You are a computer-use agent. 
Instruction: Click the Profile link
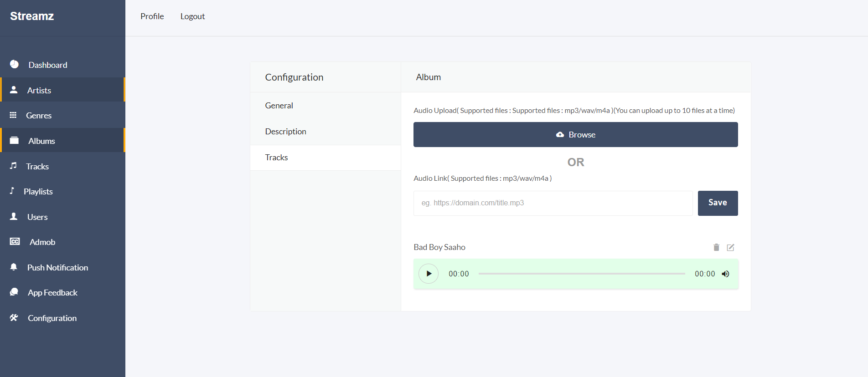[x=152, y=16]
